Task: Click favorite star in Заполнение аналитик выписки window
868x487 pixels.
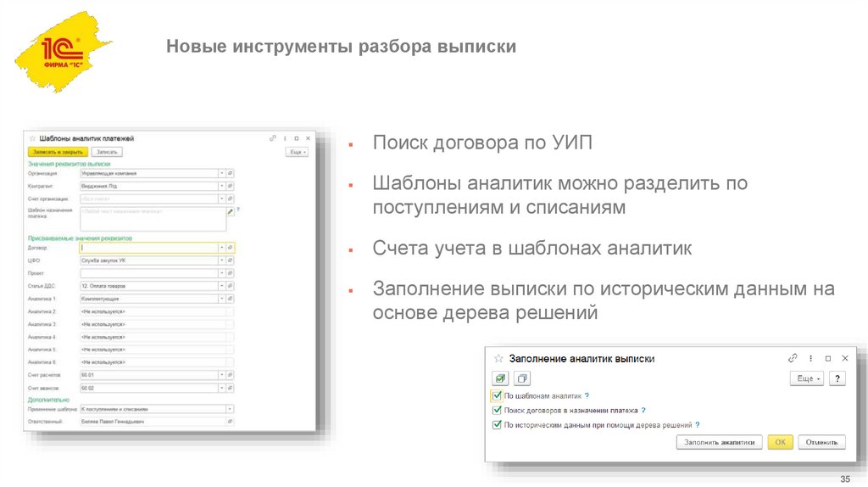Action: coord(498,359)
